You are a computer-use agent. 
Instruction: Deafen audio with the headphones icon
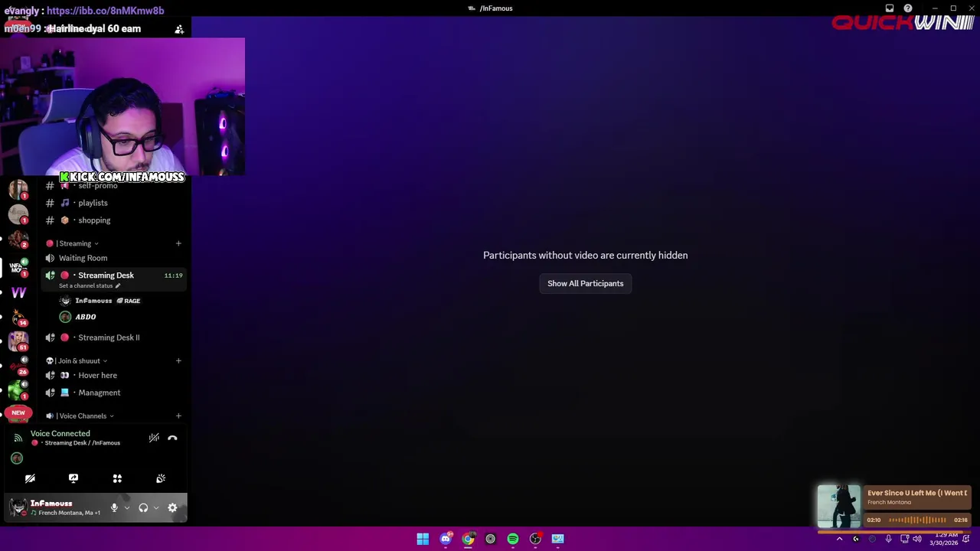coord(143,507)
